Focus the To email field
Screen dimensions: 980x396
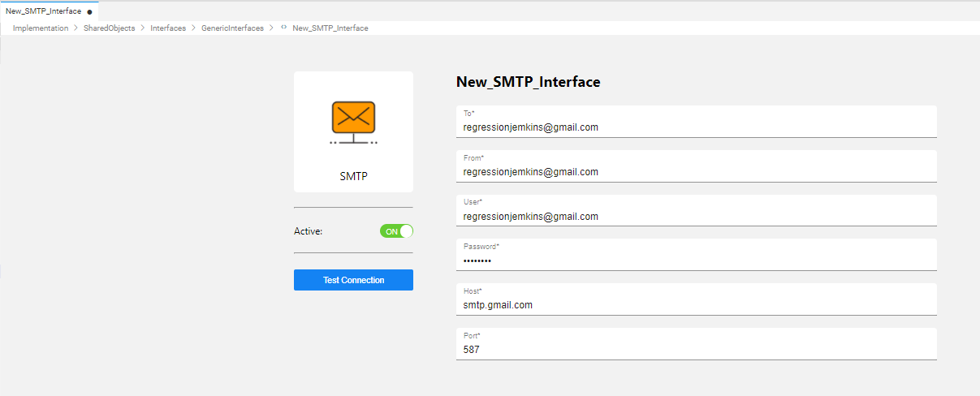click(x=696, y=127)
